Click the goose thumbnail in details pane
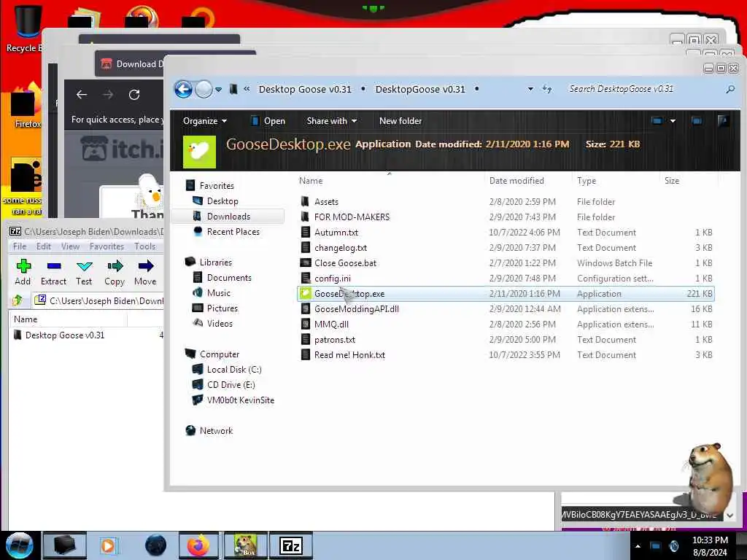This screenshot has height=560, width=747. pyautogui.click(x=199, y=152)
